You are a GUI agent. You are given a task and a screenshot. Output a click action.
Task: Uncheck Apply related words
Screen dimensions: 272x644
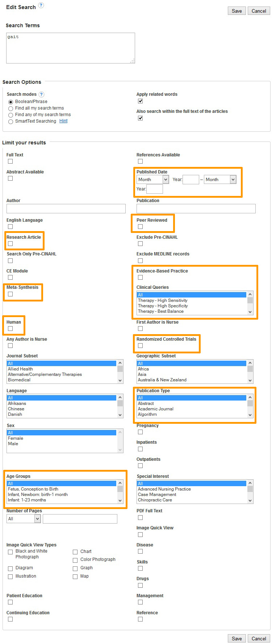(x=140, y=101)
